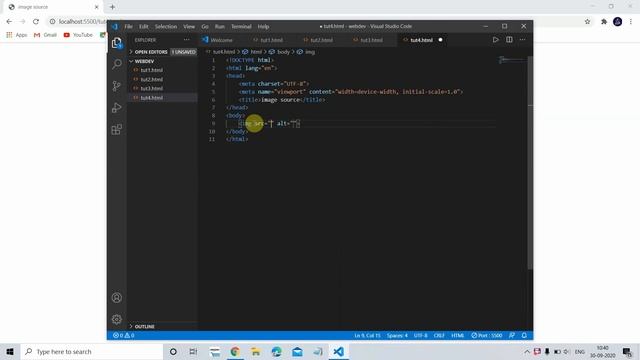
Task: Click the tut4.html breadcrumb item
Action: click(224, 52)
